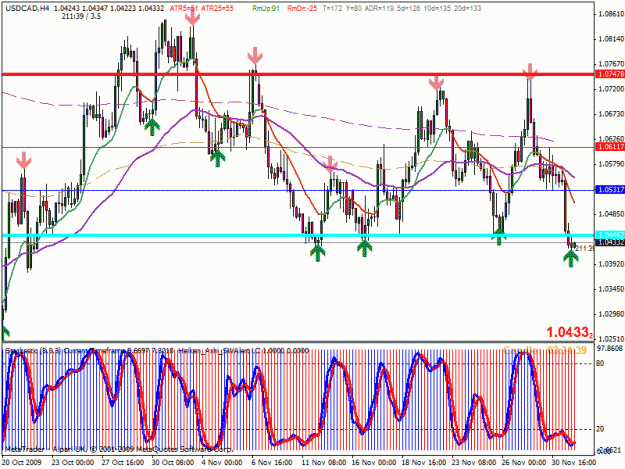625x469 pixels.
Task: Select the thick cyan support line
Action: (x=298, y=235)
